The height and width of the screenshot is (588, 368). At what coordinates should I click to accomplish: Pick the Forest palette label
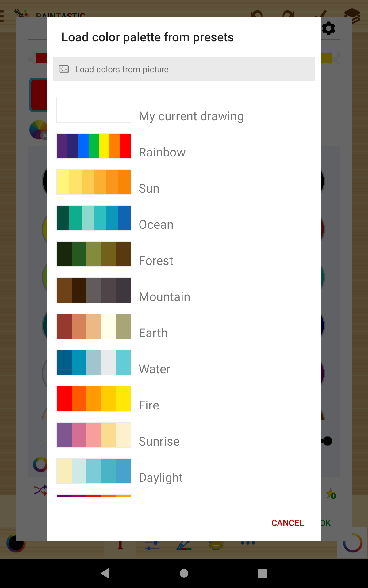(156, 261)
